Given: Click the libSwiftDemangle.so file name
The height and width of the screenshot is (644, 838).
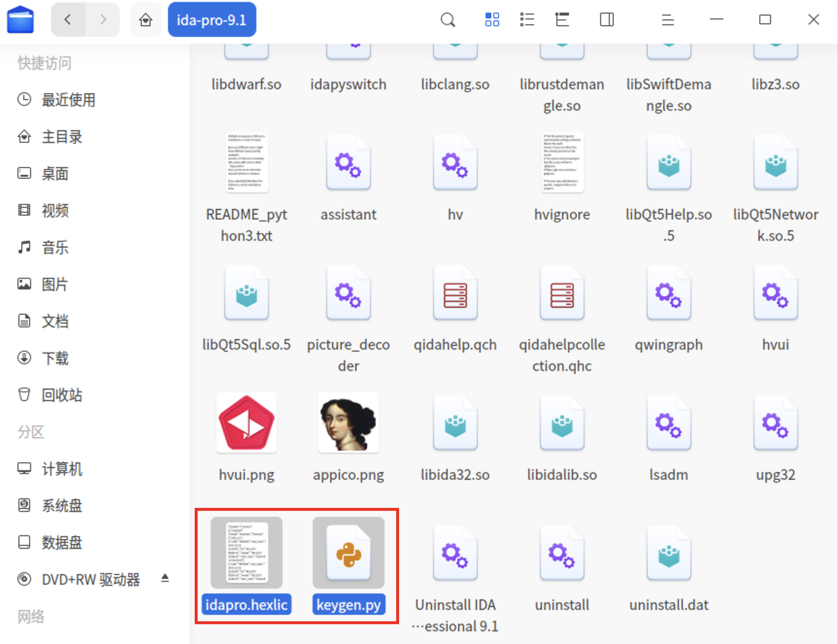Looking at the screenshot, I should point(669,95).
